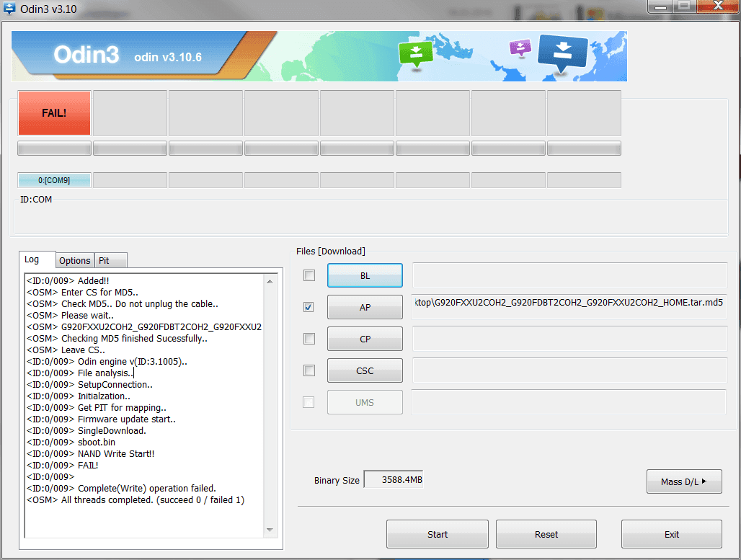Image resolution: width=741 pixels, height=560 pixels.
Task: Click the BL file browse button
Action: coord(365,275)
